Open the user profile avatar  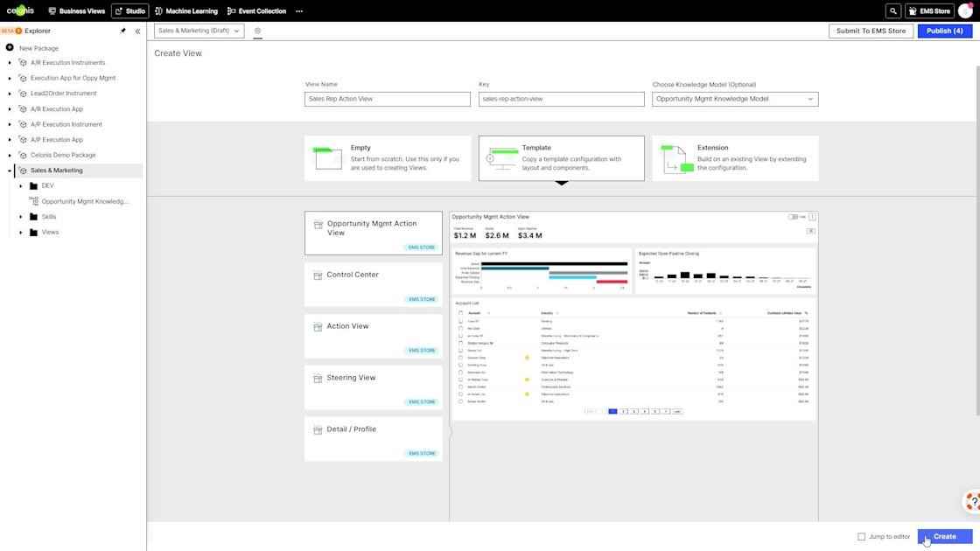(965, 10)
